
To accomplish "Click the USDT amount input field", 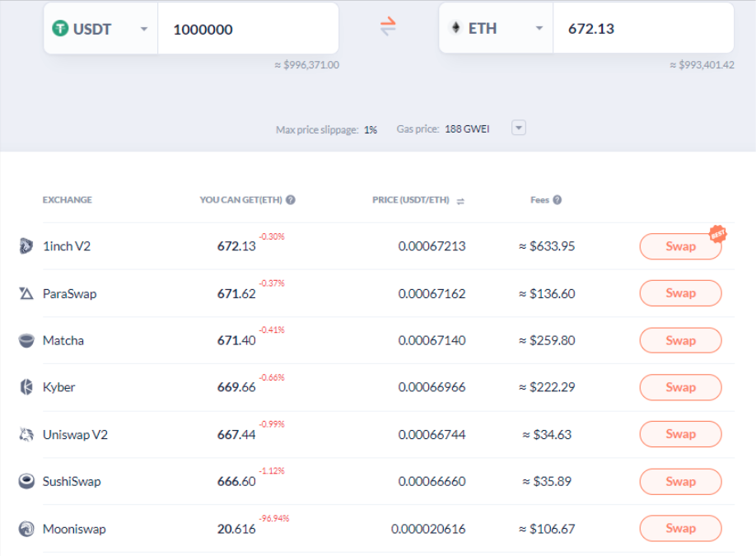I will point(248,29).
